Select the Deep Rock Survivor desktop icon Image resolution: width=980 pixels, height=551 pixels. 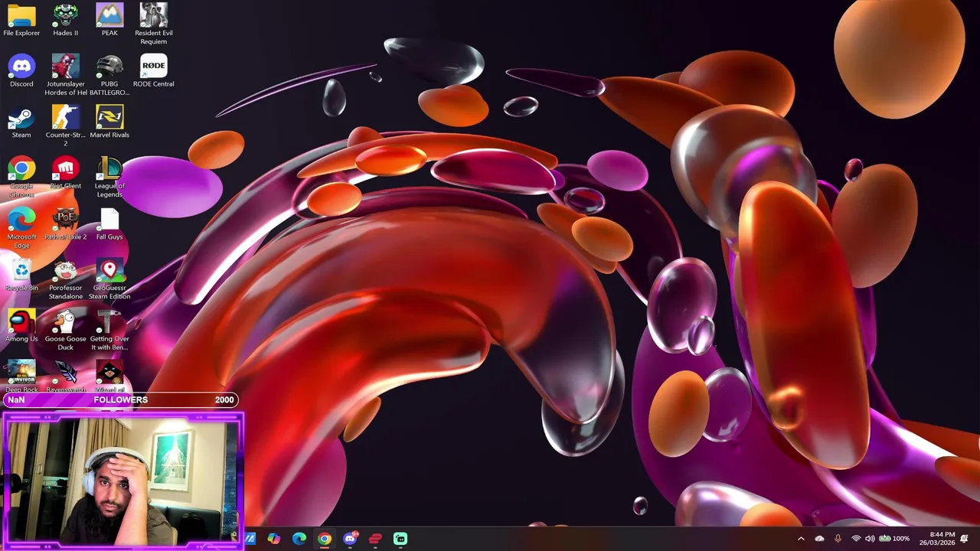21,376
